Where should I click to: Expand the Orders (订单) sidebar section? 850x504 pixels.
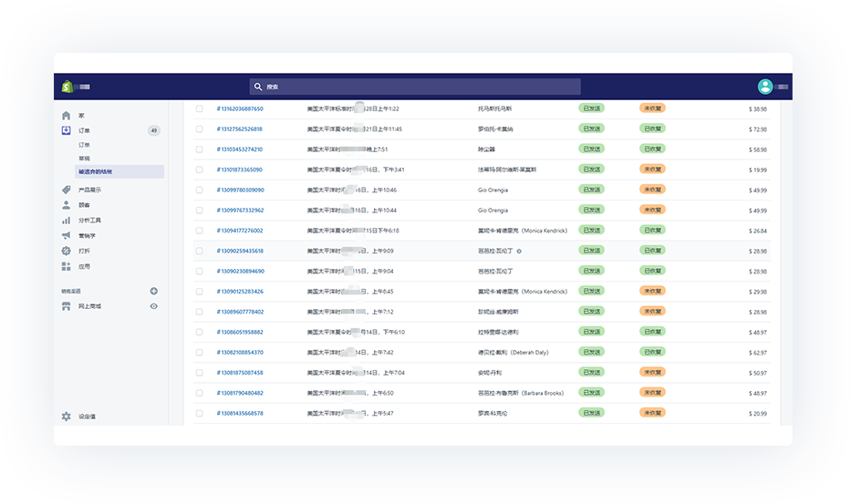pos(83,130)
